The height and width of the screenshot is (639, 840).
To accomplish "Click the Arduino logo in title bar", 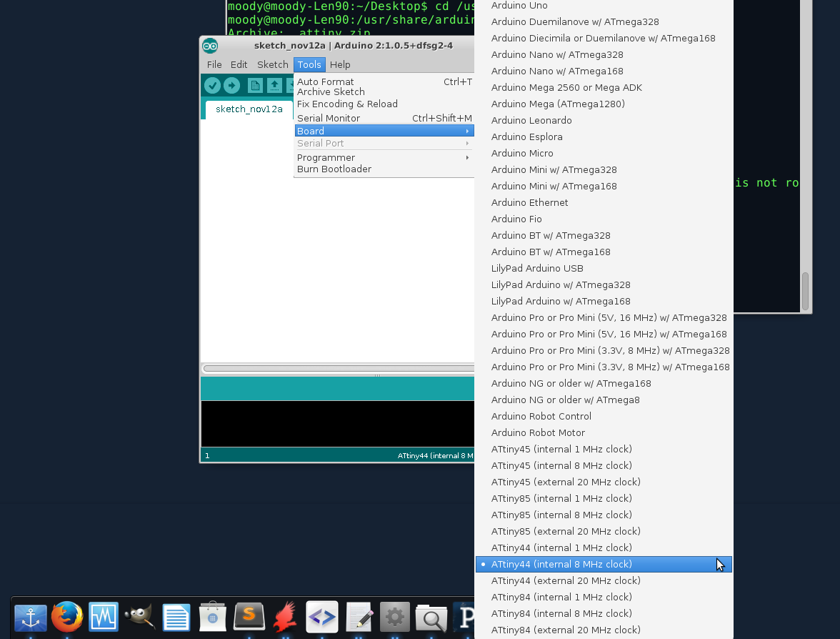I will pyautogui.click(x=210, y=46).
